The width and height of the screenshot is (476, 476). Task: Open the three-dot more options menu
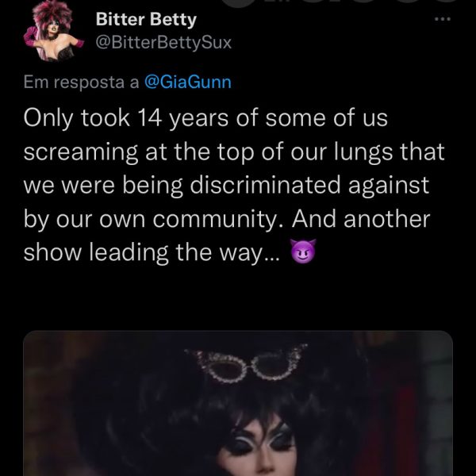coord(443,19)
